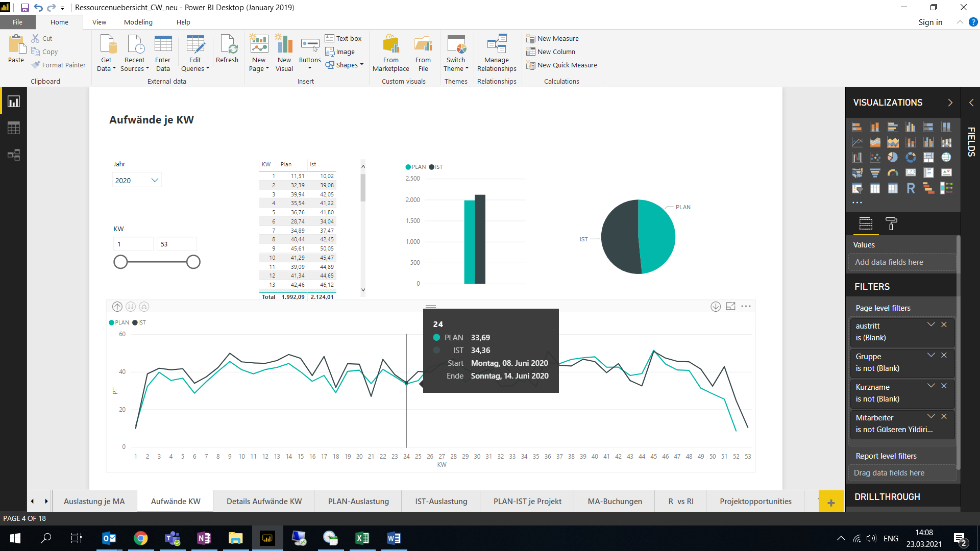Insert a Text box

[x=344, y=38]
